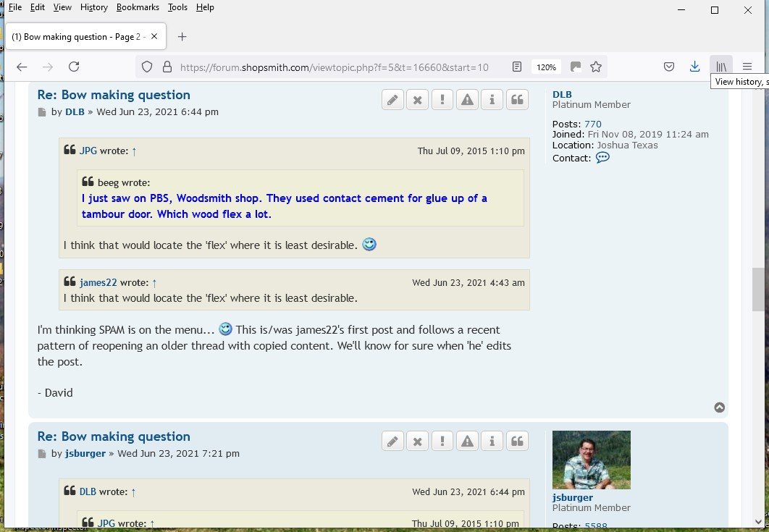Warn user on jsburger's post triangle icon
Screen dimensions: 769x532
[467, 442]
